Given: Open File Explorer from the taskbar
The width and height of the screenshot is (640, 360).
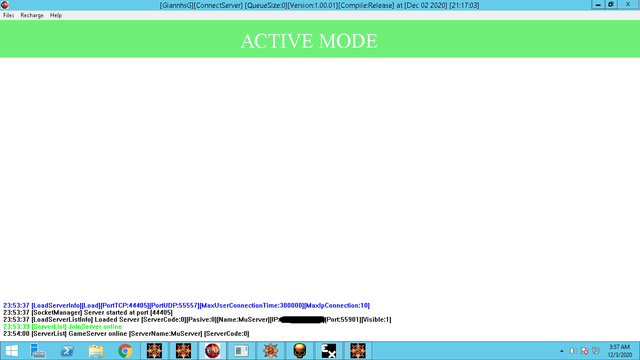Looking at the screenshot, I should click(x=96, y=351).
